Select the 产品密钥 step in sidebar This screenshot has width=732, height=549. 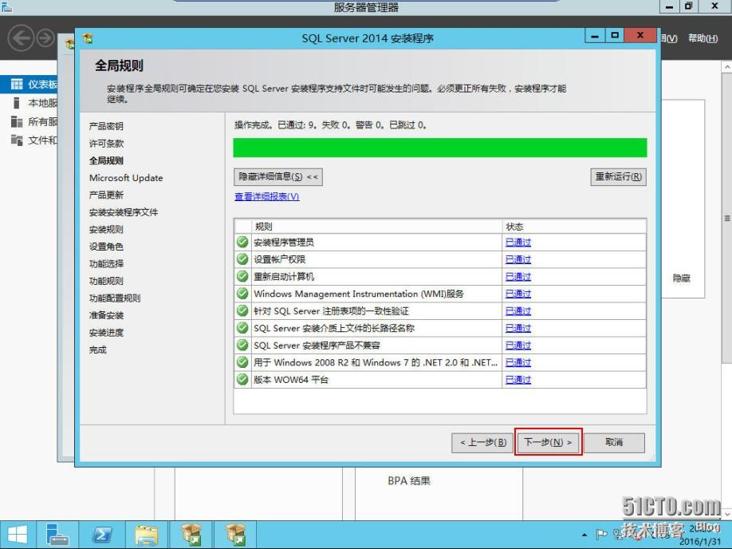coord(106,126)
